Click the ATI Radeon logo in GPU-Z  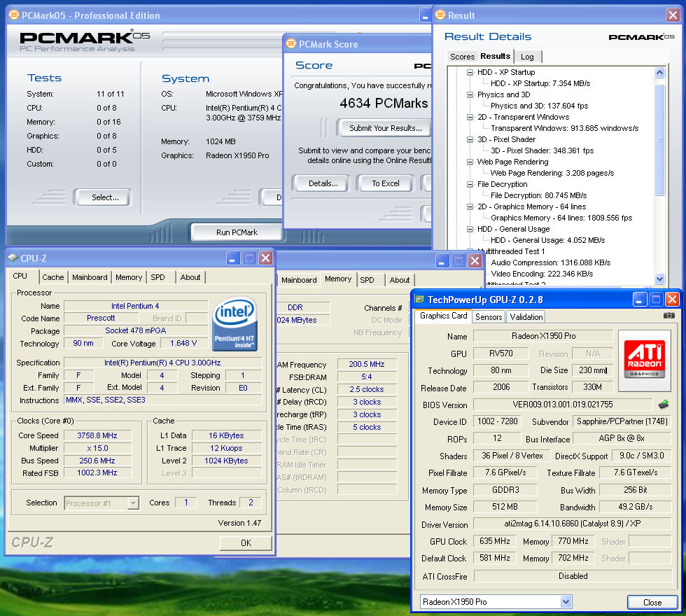click(645, 360)
